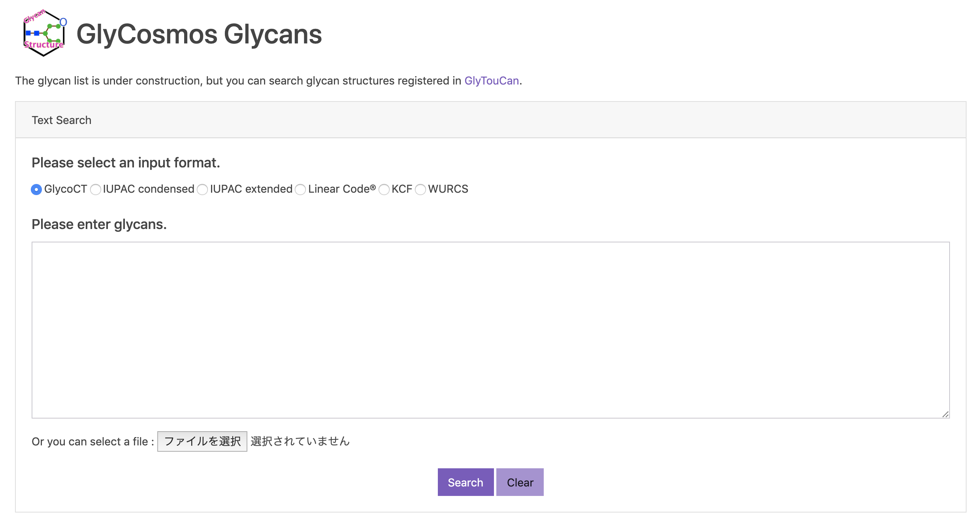The image size is (980, 522).
Task: Choose IUPAC extended input format
Action: (x=202, y=190)
